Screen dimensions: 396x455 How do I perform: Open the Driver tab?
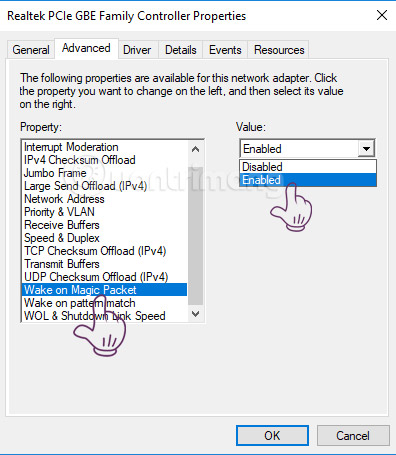[137, 50]
